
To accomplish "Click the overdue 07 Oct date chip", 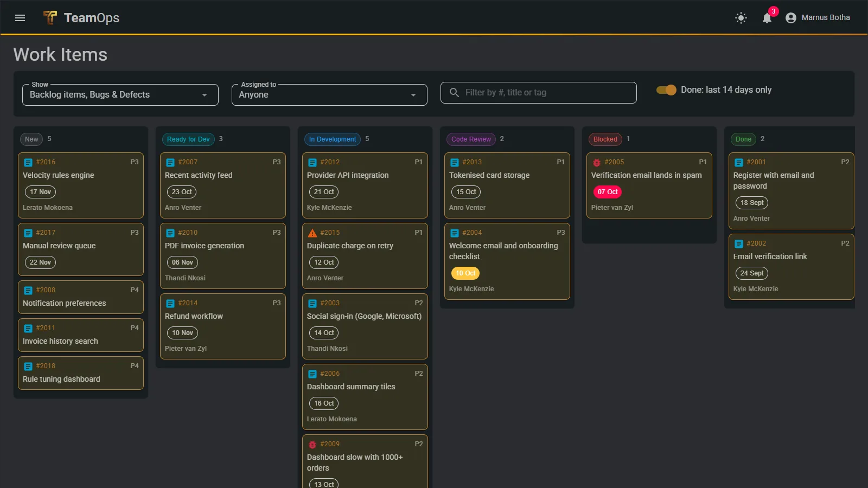I will pyautogui.click(x=608, y=192).
